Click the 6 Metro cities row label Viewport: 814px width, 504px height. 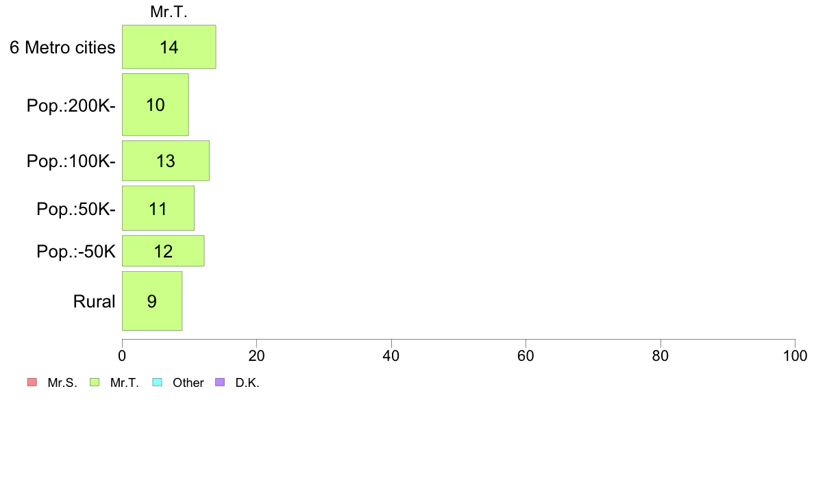click(x=62, y=47)
